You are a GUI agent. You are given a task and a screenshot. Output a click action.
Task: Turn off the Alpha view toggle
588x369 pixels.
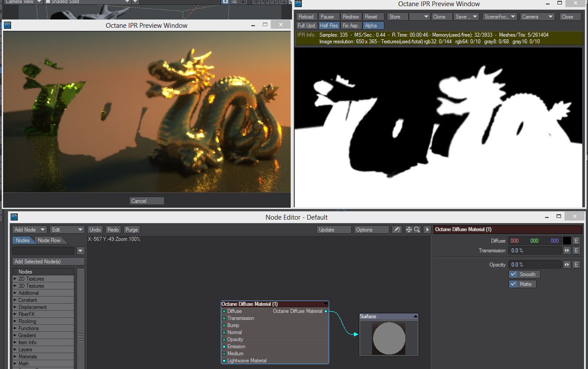coord(373,26)
